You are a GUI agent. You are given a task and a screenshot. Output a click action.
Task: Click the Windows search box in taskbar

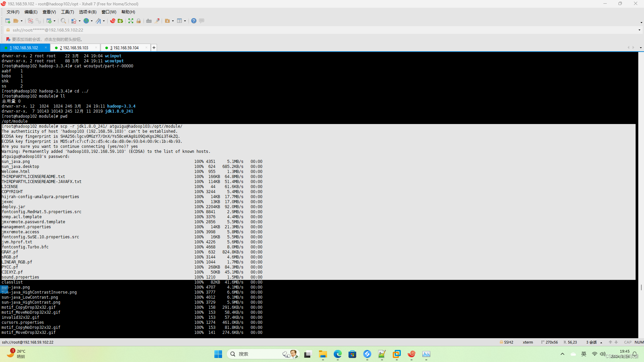[x=255, y=354]
